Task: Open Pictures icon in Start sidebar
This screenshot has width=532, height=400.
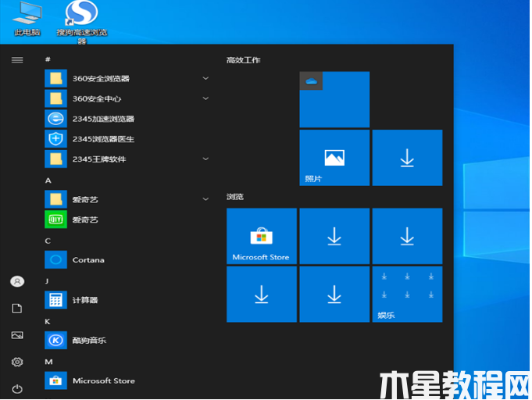Action: pyautogui.click(x=17, y=335)
